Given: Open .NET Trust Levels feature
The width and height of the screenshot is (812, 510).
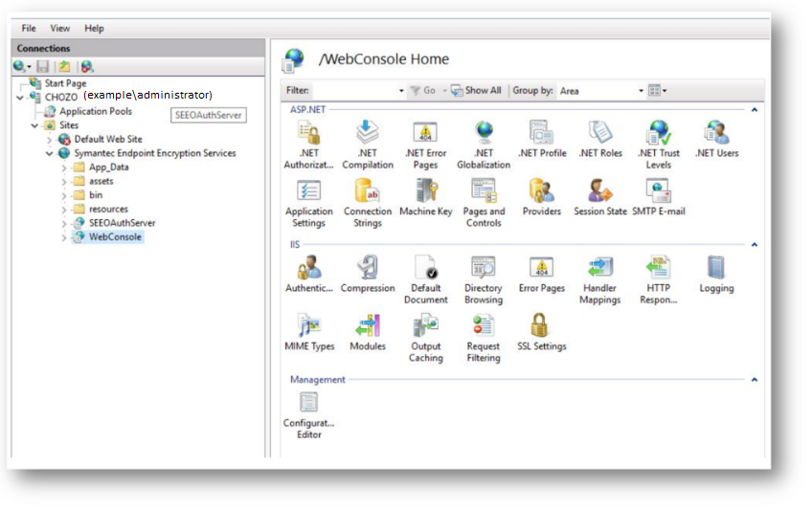Looking at the screenshot, I should point(659,144).
